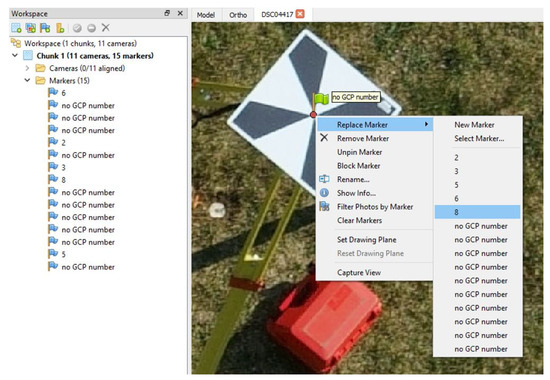Select 'Markers (15)' label in tree
The image size is (550, 380).
(69, 81)
